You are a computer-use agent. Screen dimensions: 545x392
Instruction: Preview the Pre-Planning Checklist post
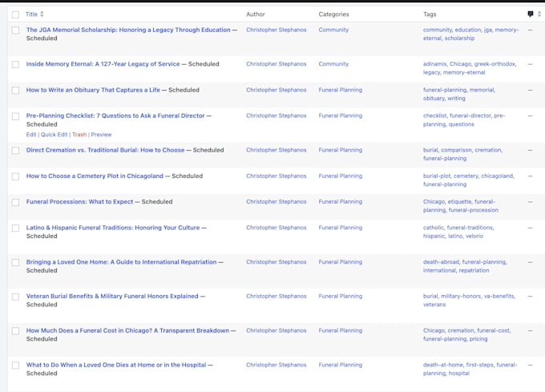point(101,135)
